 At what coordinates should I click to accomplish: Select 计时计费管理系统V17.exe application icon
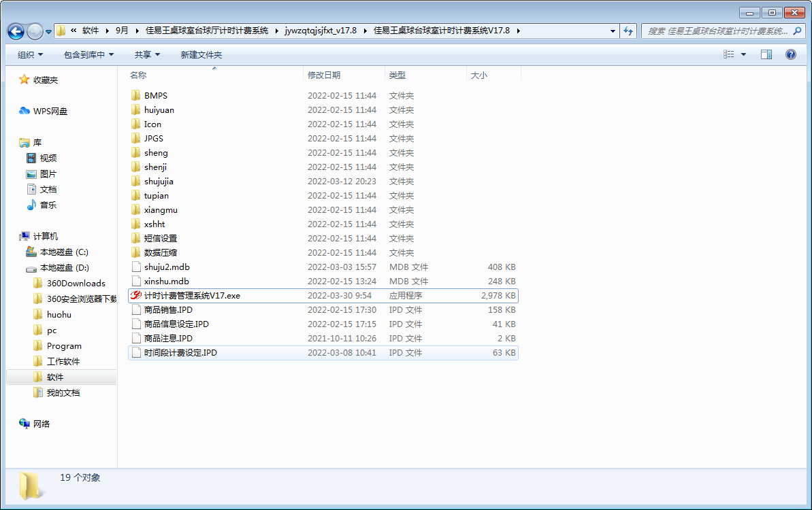coord(135,296)
